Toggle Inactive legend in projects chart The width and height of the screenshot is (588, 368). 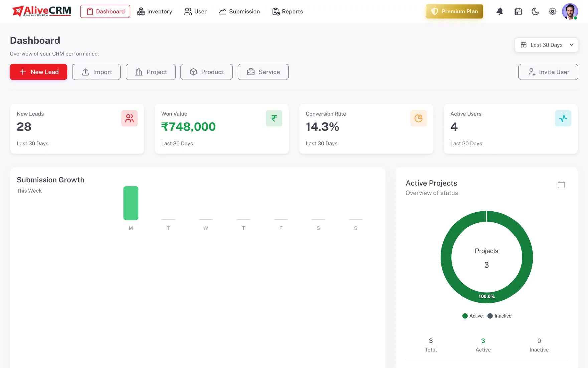click(x=499, y=316)
